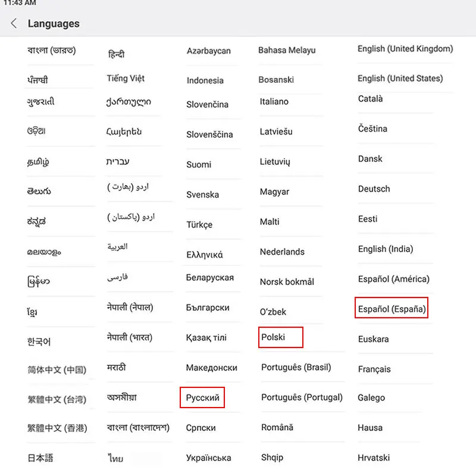Choose 日本語 language
Screen dimensions: 476x476
coord(40,458)
